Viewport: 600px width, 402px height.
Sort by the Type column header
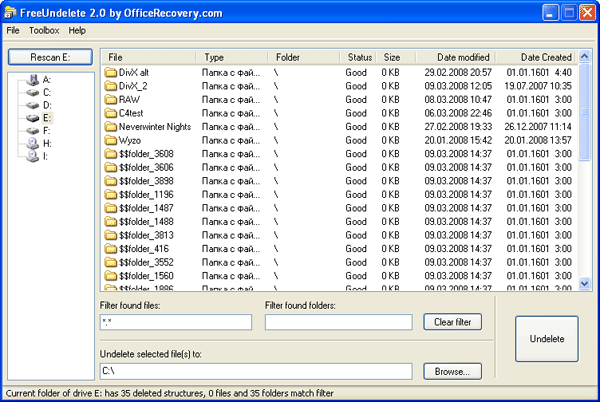point(232,57)
